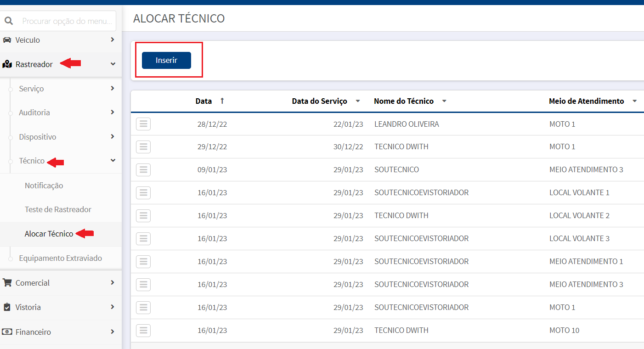This screenshot has height=349, width=644.
Task: Click date cell 09/01/23
Action: (212, 170)
